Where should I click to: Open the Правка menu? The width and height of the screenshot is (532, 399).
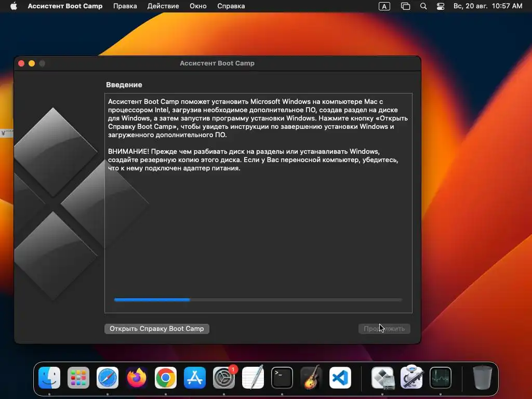click(x=125, y=6)
